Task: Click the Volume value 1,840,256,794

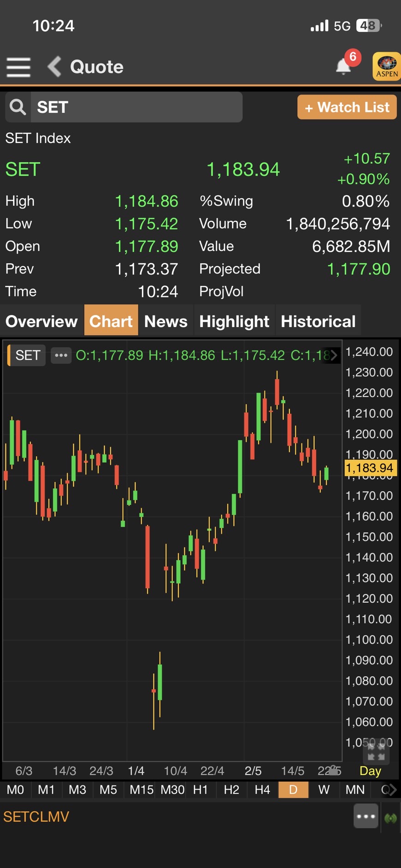Action: pos(338,224)
